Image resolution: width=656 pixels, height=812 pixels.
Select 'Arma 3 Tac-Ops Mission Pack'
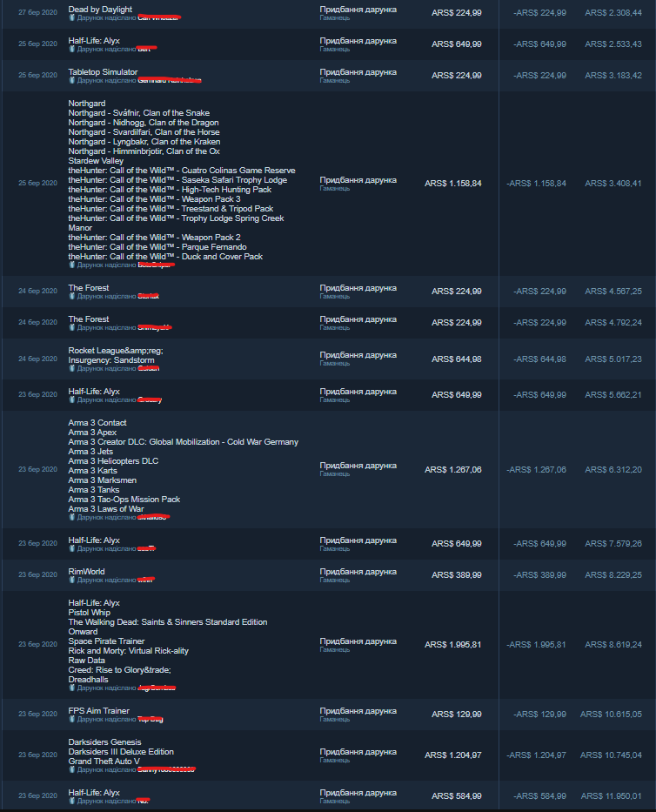[x=124, y=500]
